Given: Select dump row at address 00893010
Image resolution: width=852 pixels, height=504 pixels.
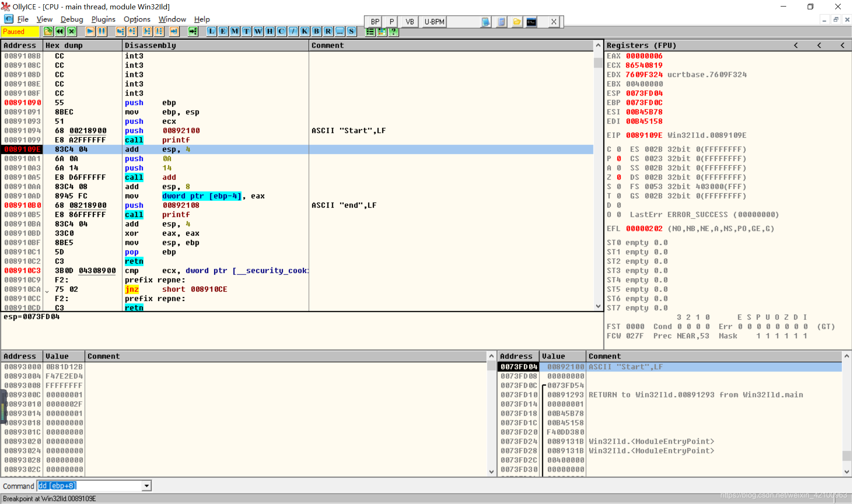Looking at the screenshot, I should [244, 404].
